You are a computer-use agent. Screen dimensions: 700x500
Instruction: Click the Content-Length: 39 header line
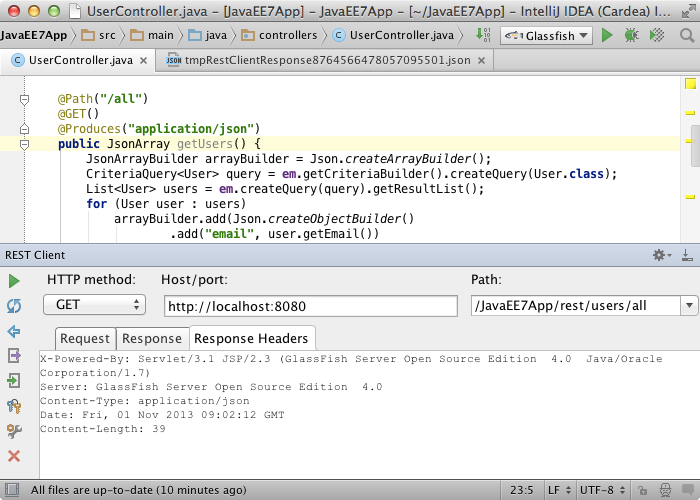[103, 429]
